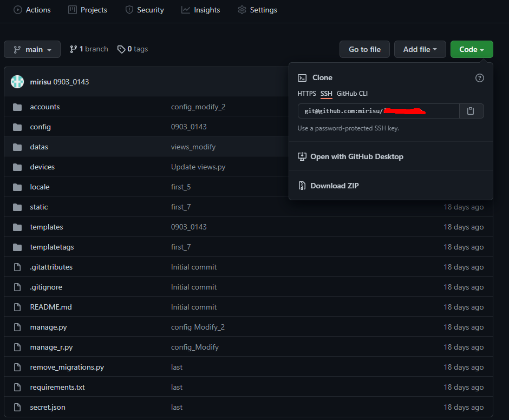The image size is (509, 420).
Task: View the 0 tags link
Action: [133, 49]
